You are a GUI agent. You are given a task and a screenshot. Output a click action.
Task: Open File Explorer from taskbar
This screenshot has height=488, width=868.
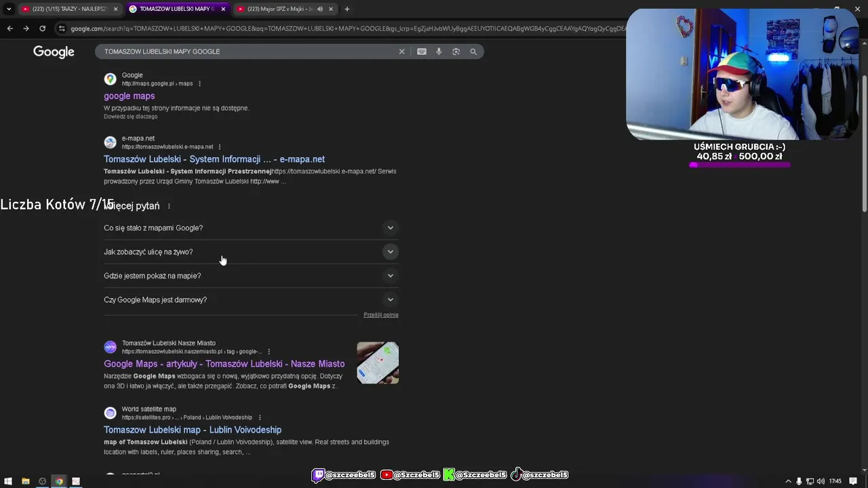[x=25, y=481]
